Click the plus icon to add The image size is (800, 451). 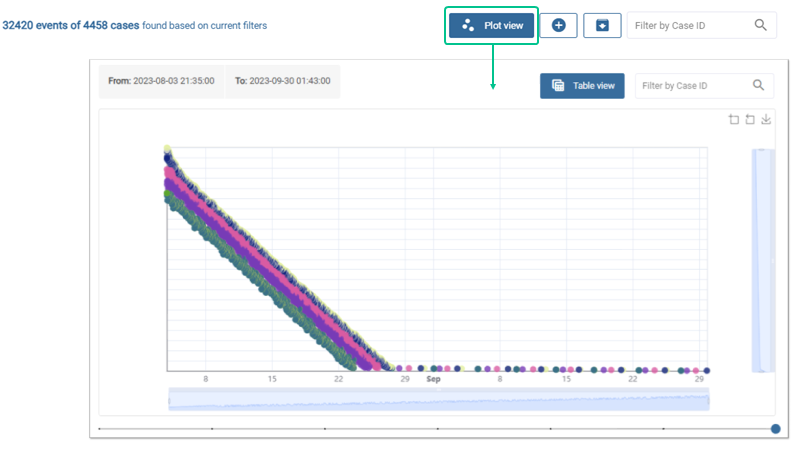click(559, 25)
